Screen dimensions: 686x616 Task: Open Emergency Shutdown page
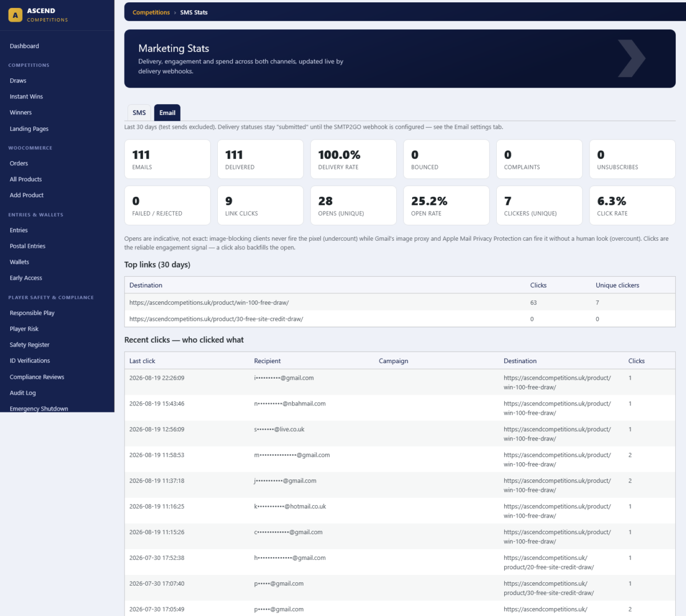(39, 408)
